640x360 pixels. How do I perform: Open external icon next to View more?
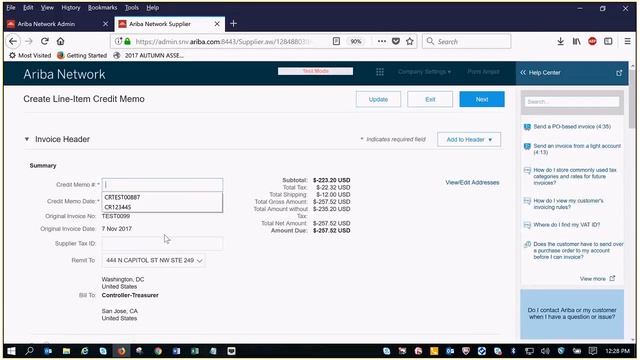[612, 278]
